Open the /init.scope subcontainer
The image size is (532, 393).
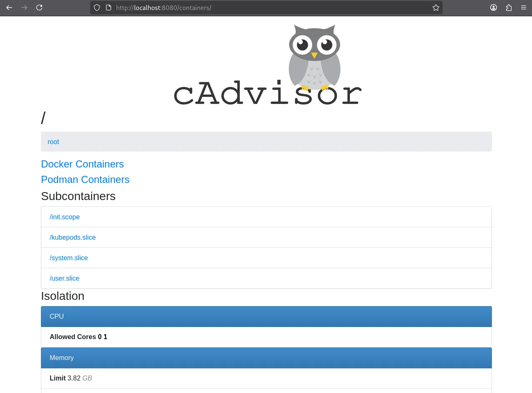65,217
